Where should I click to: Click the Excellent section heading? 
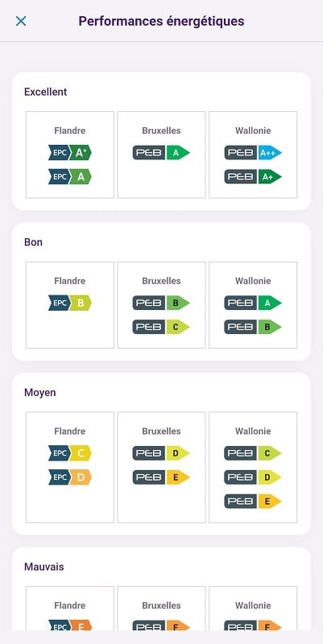click(46, 92)
